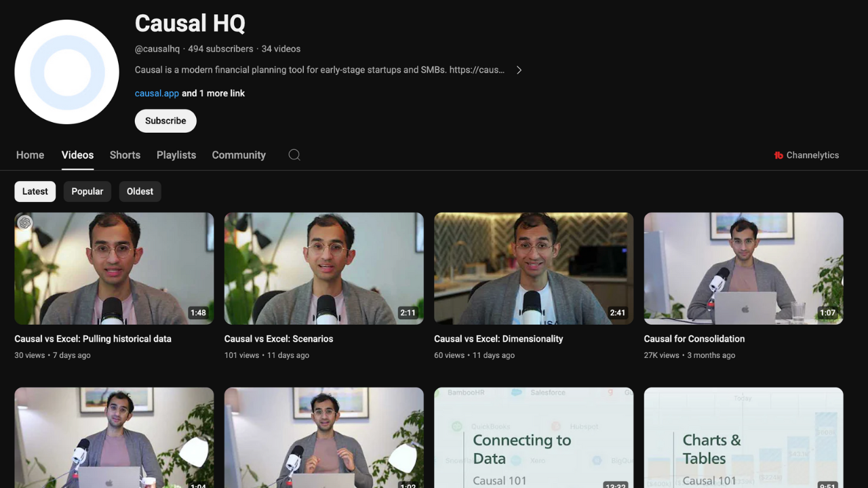Expand the channel description with the chevron

519,70
